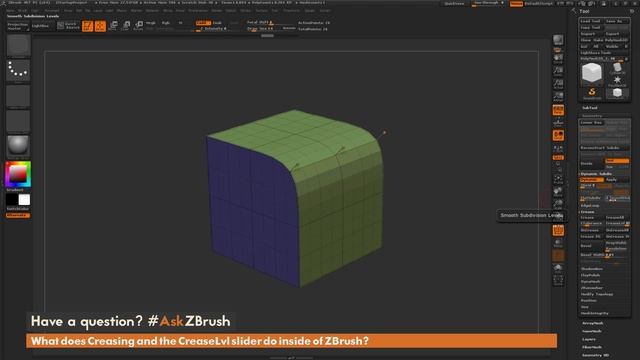
Task: Click the Frame mesh icon
Action: coord(558,179)
